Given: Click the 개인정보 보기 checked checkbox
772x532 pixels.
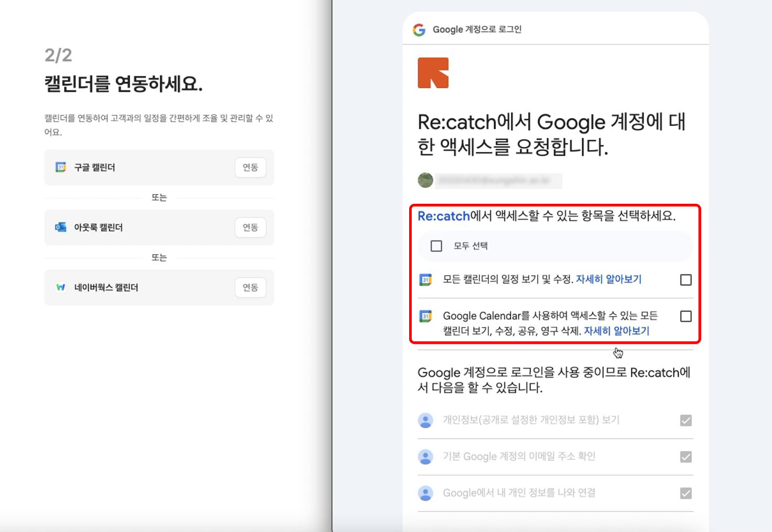Looking at the screenshot, I should coord(686,420).
